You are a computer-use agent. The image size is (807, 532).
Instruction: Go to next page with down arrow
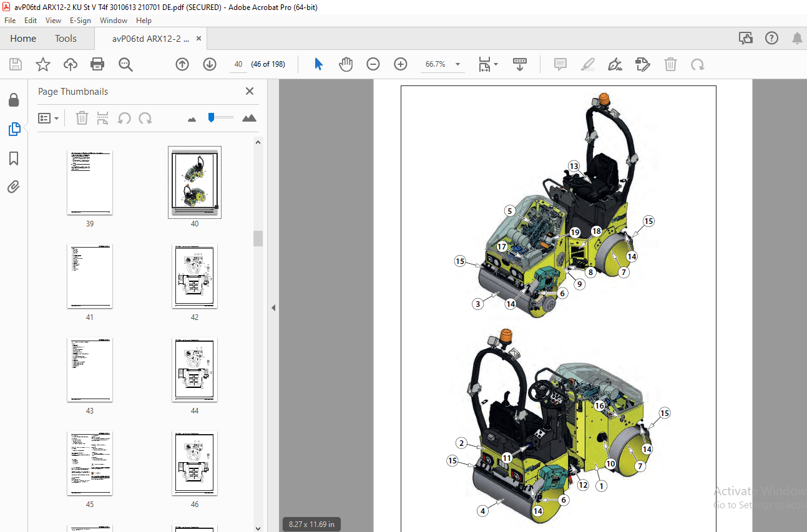tap(210, 64)
